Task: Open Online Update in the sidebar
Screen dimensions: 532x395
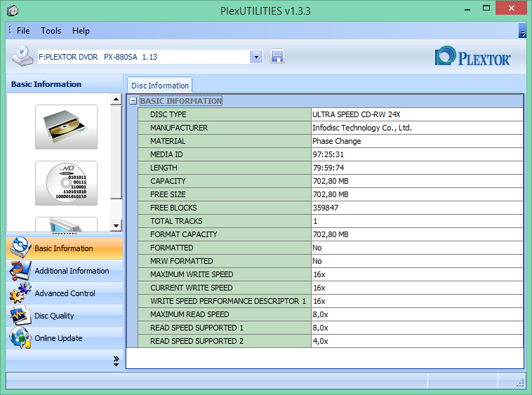Action: pos(65,337)
